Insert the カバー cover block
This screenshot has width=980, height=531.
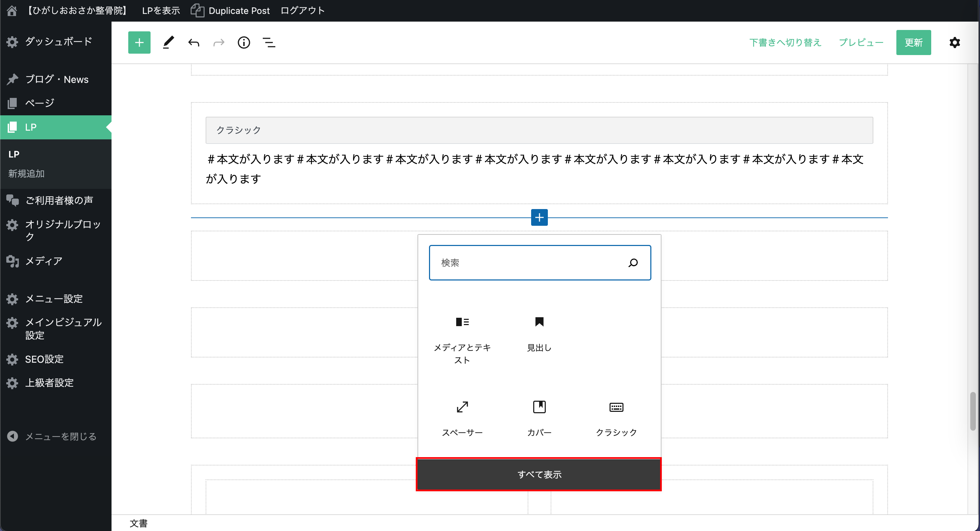tap(539, 418)
